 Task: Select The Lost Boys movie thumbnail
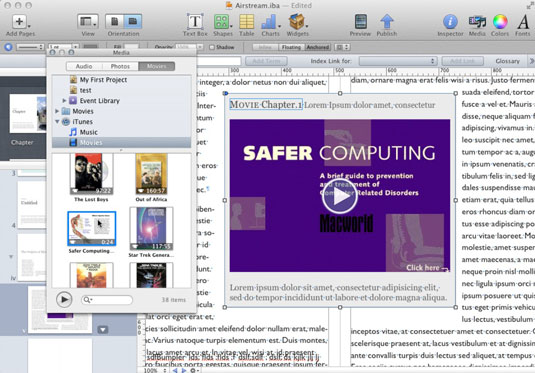point(91,174)
